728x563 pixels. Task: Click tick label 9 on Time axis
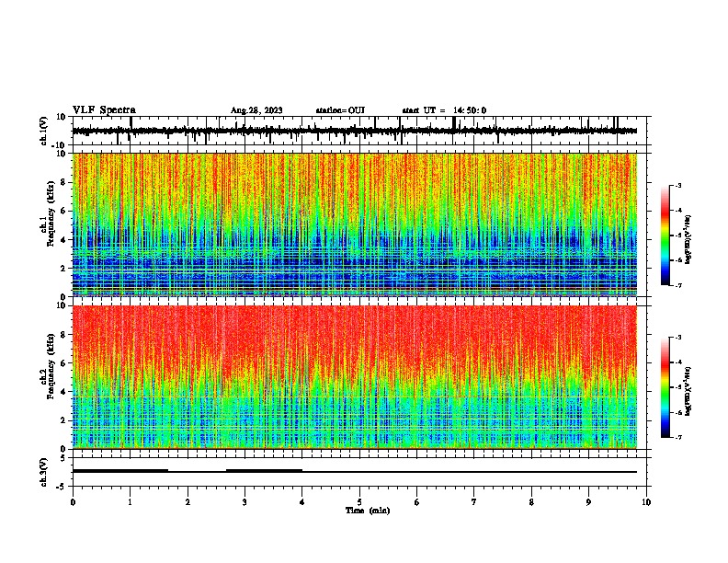[x=588, y=502]
